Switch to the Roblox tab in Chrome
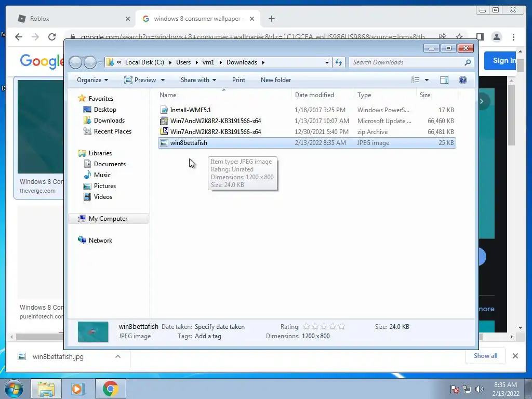The height and width of the screenshot is (399, 532). (x=73, y=19)
